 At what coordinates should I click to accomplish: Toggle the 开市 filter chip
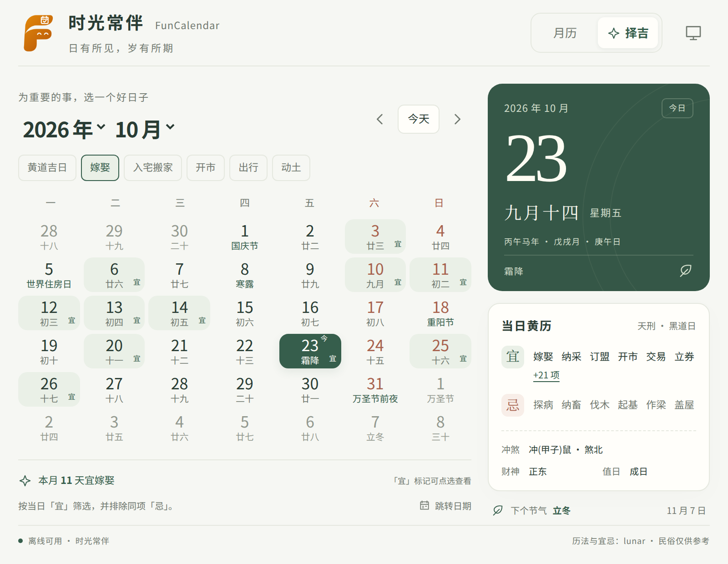[x=206, y=168]
